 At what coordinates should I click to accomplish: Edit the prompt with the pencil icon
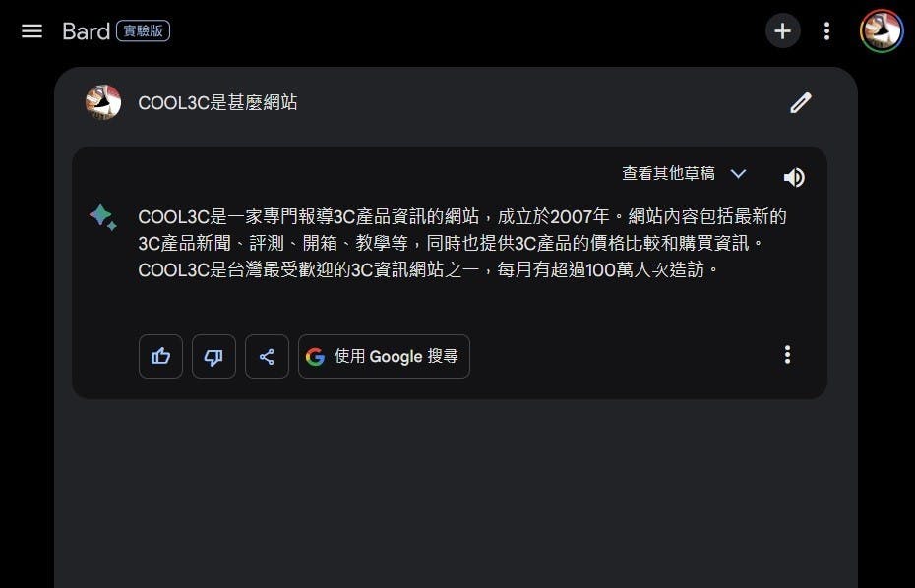pyautogui.click(x=801, y=102)
